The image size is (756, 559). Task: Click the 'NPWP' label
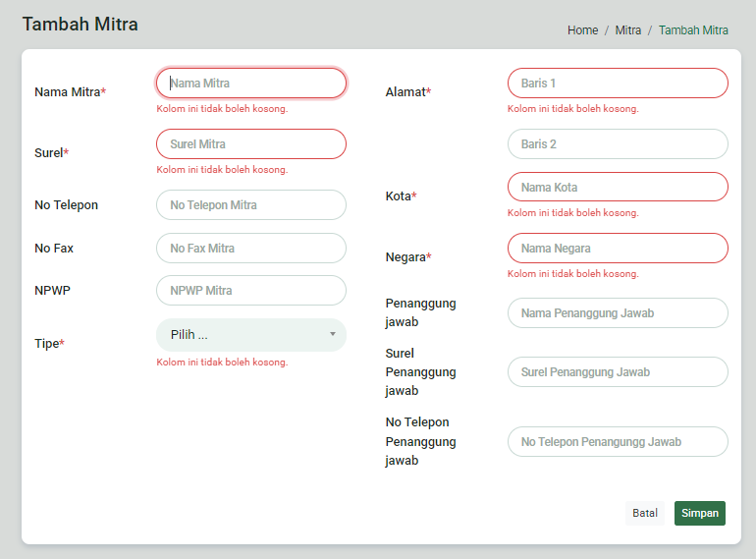click(x=53, y=291)
